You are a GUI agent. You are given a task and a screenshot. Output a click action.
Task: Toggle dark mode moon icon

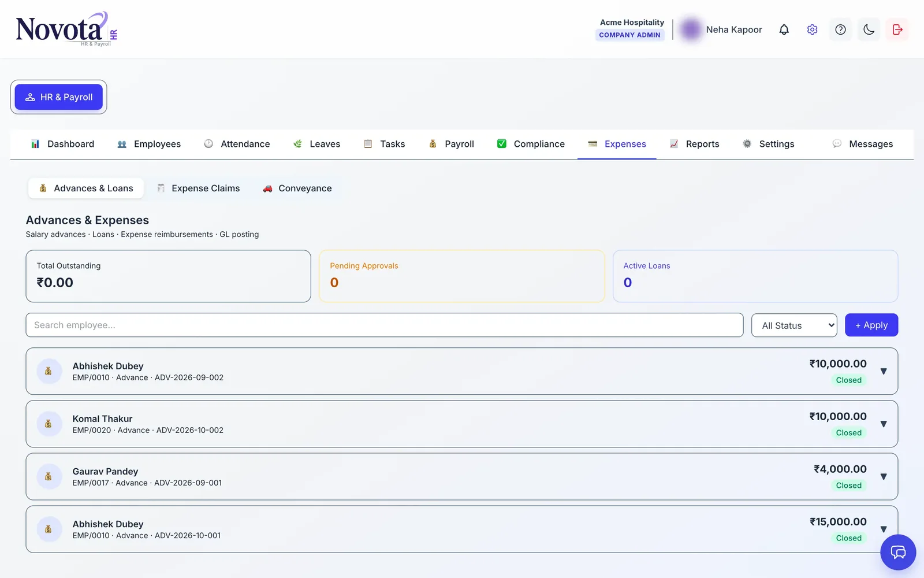(869, 29)
